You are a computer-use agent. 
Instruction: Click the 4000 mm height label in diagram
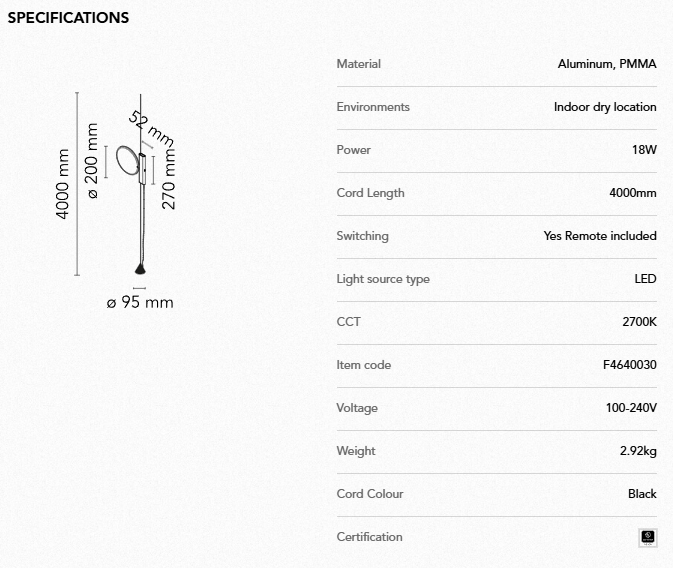pos(63,184)
